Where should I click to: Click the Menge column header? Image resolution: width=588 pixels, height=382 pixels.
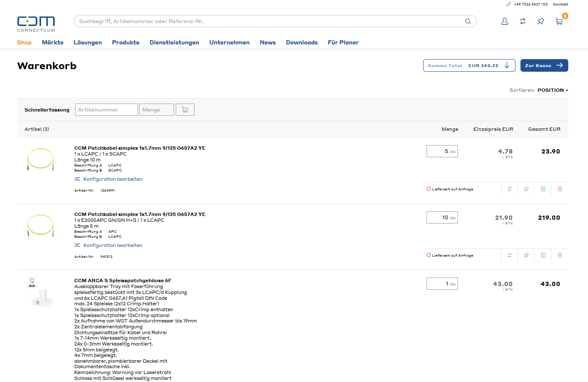pyautogui.click(x=450, y=129)
